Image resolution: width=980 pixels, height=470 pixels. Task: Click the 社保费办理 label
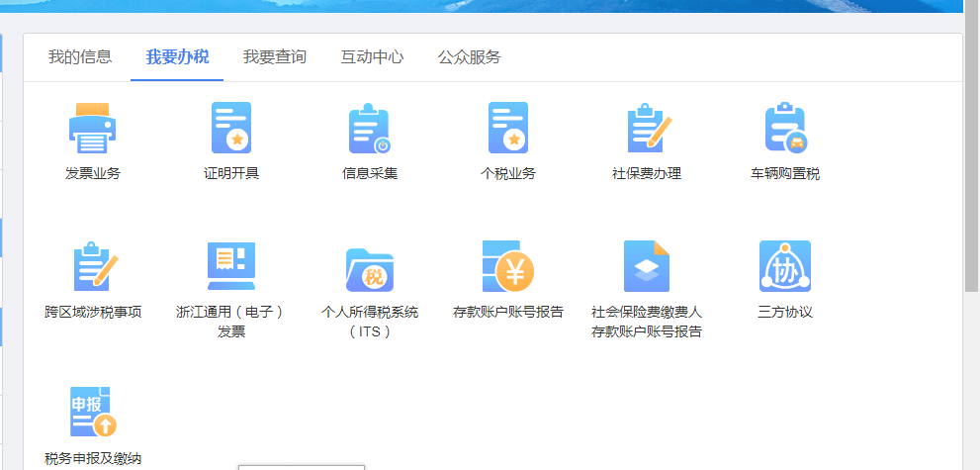coord(647,174)
